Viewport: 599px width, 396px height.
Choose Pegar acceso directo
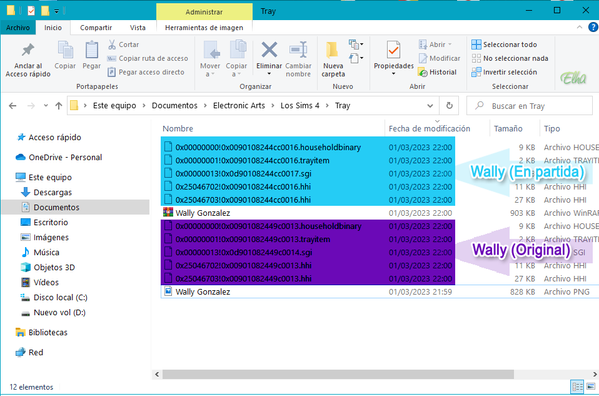(146, 72)
